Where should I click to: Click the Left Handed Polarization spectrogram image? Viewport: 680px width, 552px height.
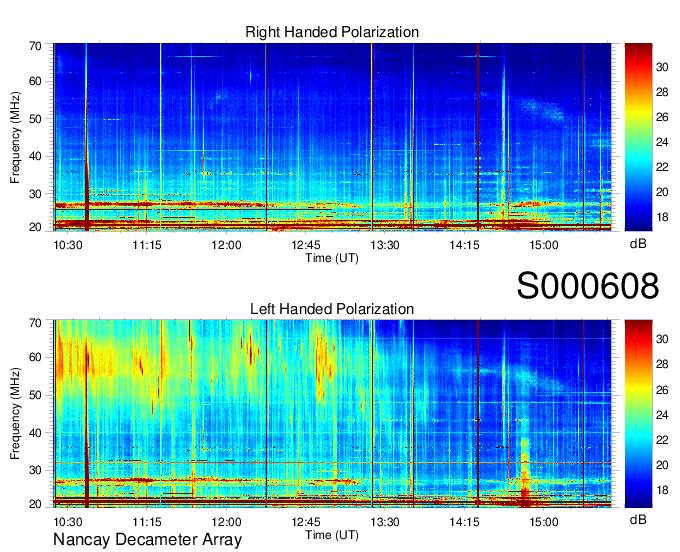[x=332, y=414]
